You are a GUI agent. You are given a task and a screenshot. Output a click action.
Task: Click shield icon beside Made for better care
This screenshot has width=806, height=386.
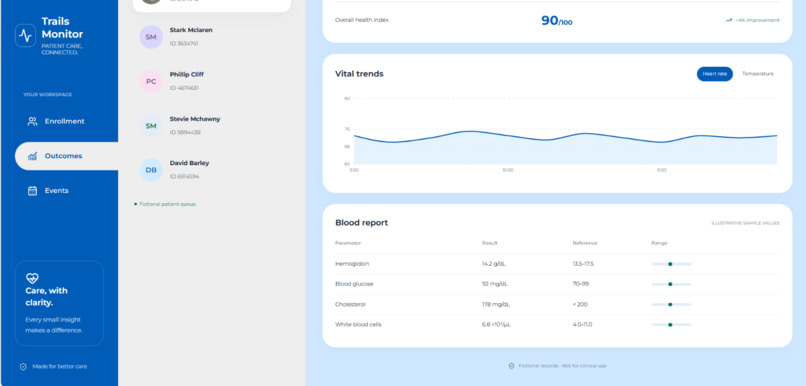click(x=23, y=366)
